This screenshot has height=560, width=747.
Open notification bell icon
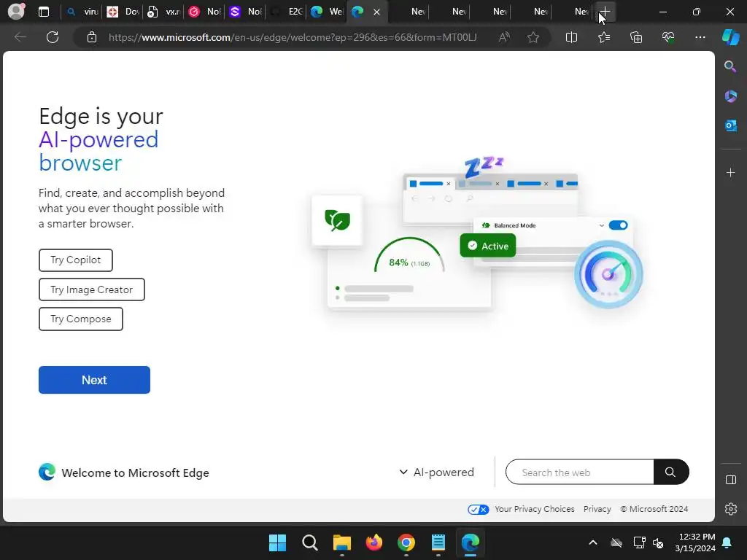pos(727,542)
